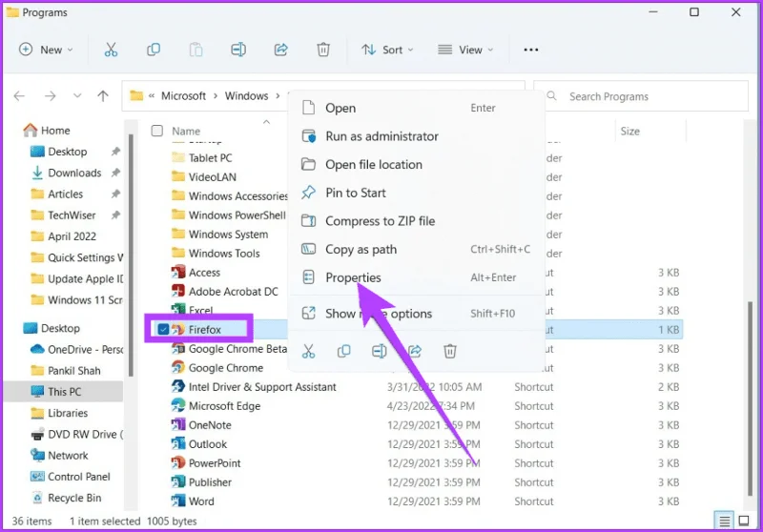Click the Cut icon in the top toolbar
Image resolution: width=763 pixels, height=532 pixels.
coord(111,50)
